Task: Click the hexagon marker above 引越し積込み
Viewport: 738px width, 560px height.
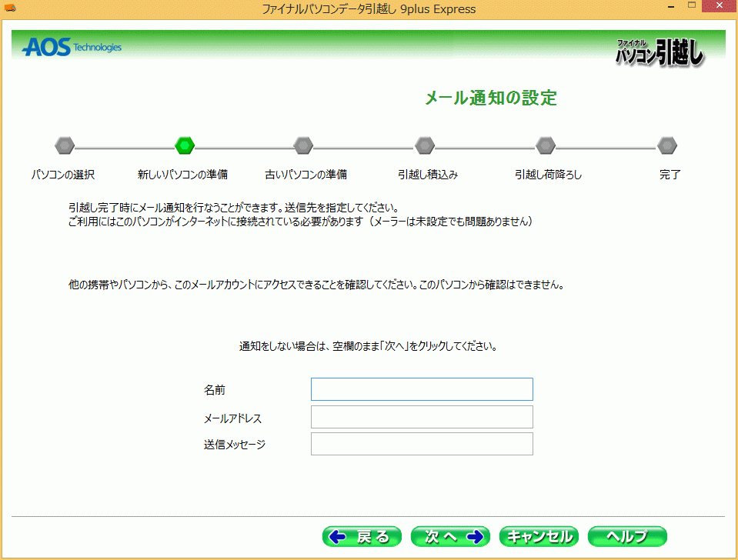Action: pos(425,145)
